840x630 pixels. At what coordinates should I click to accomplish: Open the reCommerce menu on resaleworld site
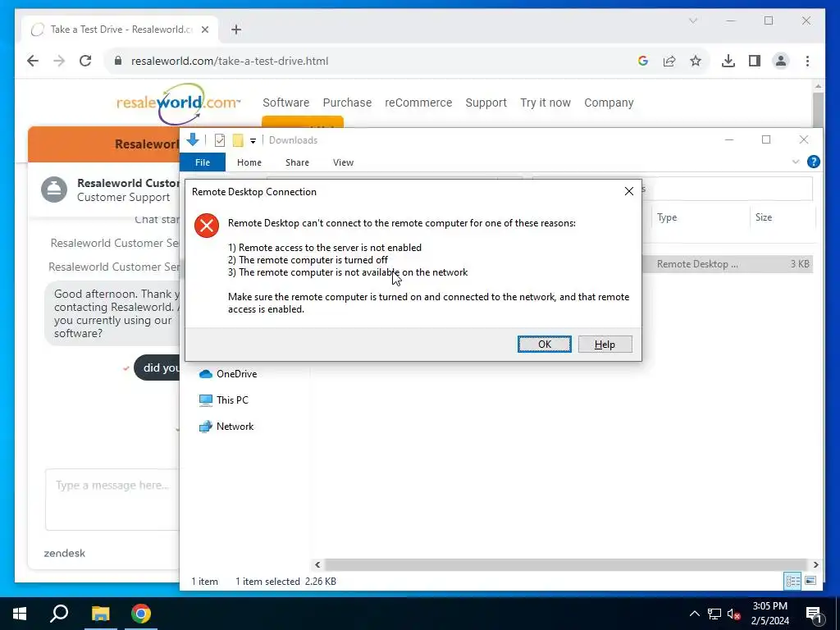tap(418, 103)
